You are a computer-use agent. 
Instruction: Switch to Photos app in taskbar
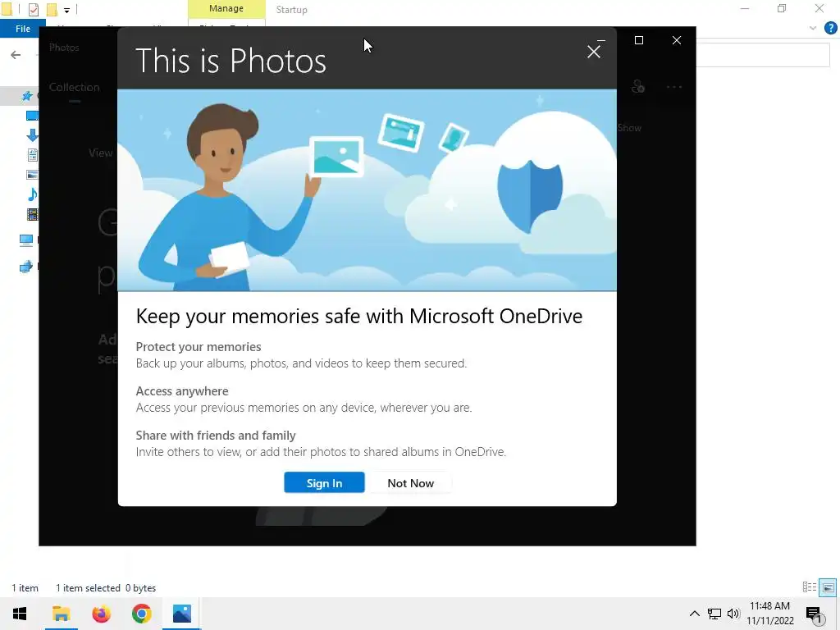181,614
